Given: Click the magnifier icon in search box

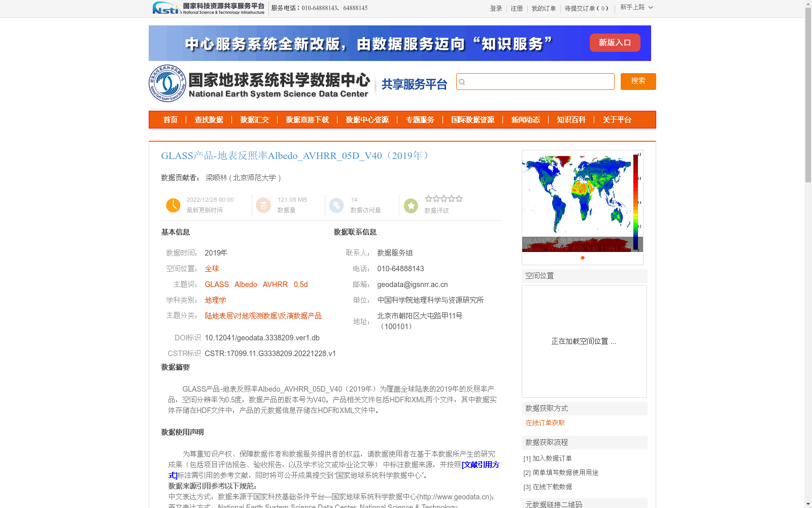Looking at the screenshot, I should click(x=462, y=82).
